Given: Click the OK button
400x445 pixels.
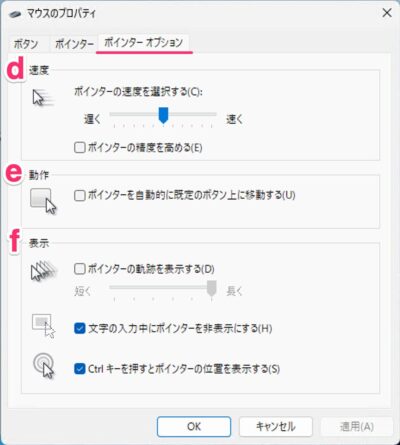Looking at the screenshot, I should [194, 426].
